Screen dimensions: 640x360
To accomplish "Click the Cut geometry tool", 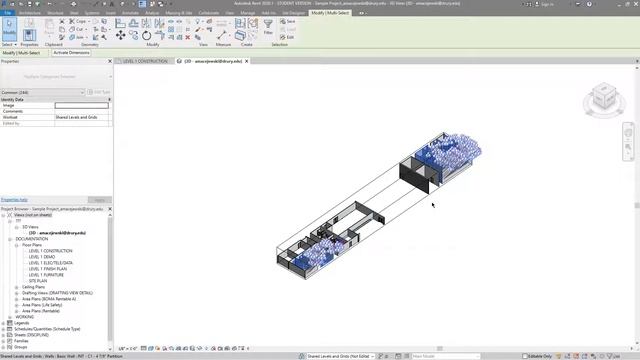I will tap(76, 29).
